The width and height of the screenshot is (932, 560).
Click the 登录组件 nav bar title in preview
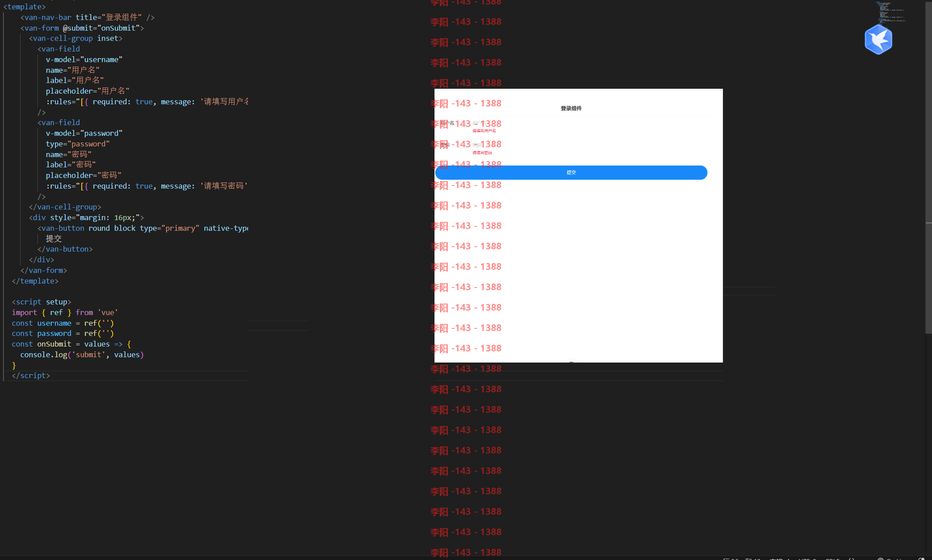tap(571, 108)
